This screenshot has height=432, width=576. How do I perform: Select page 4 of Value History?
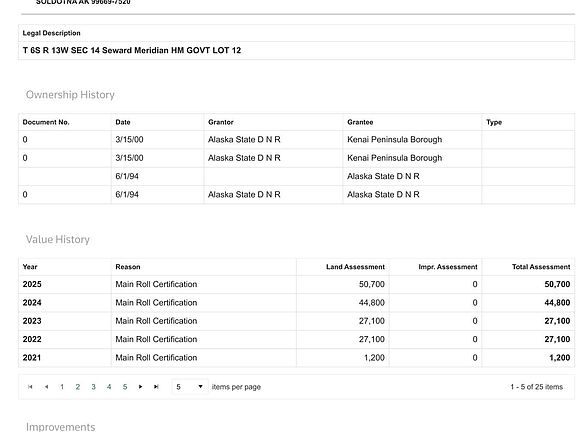pos(109,387)
